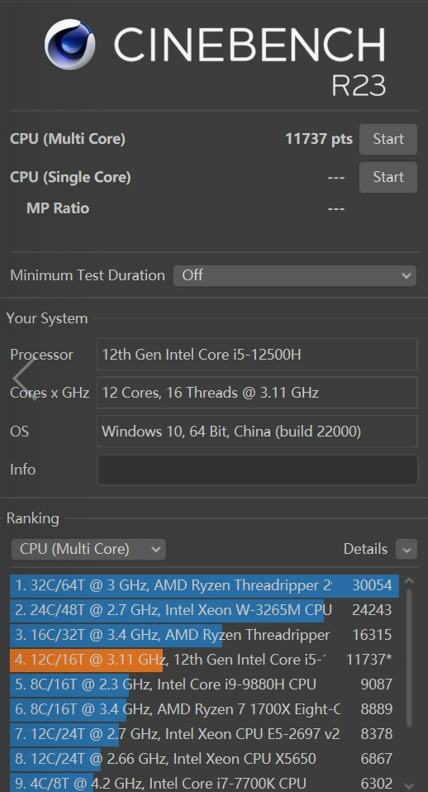The height and width of the screenshot is (792, 428).
Task: Start the CPU Multi Core benchmark
Action: pos(388,139)
